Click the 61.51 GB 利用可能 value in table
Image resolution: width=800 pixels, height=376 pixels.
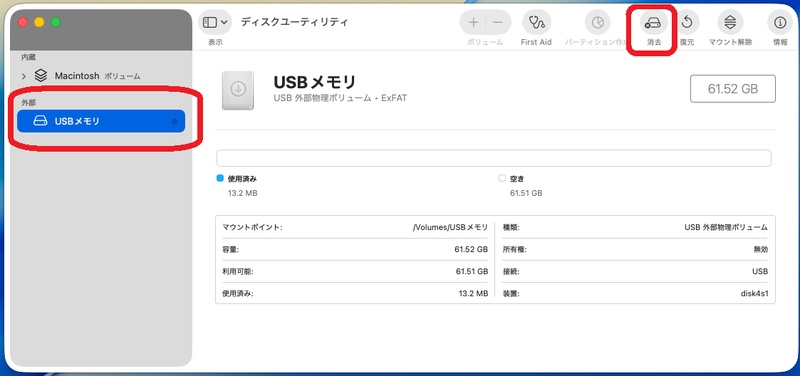[x=472, y=271]
